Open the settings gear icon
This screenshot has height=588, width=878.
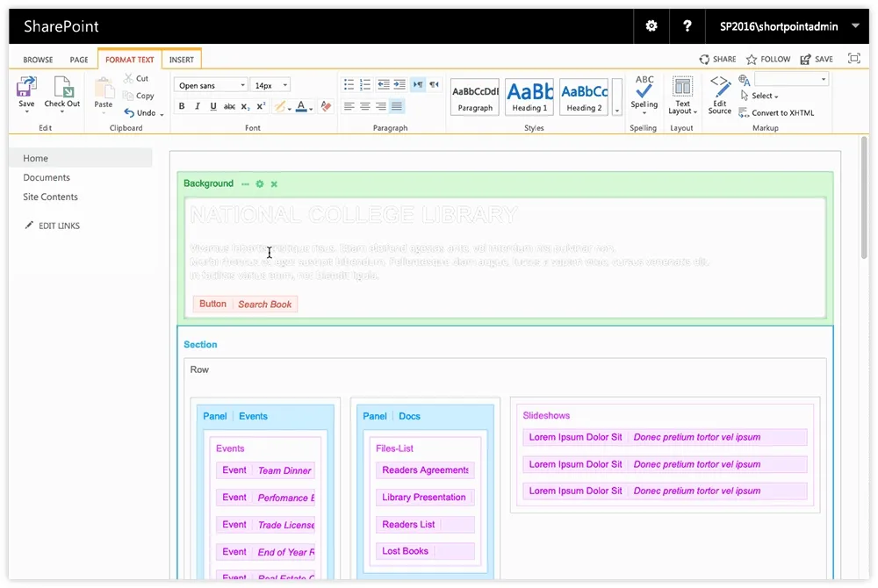tap(651, 25)
